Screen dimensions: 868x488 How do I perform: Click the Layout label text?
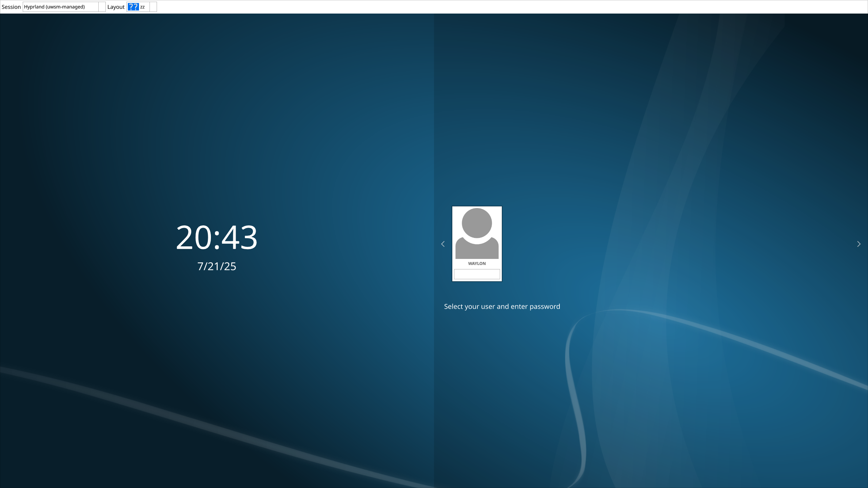click(x=116, y=7)
